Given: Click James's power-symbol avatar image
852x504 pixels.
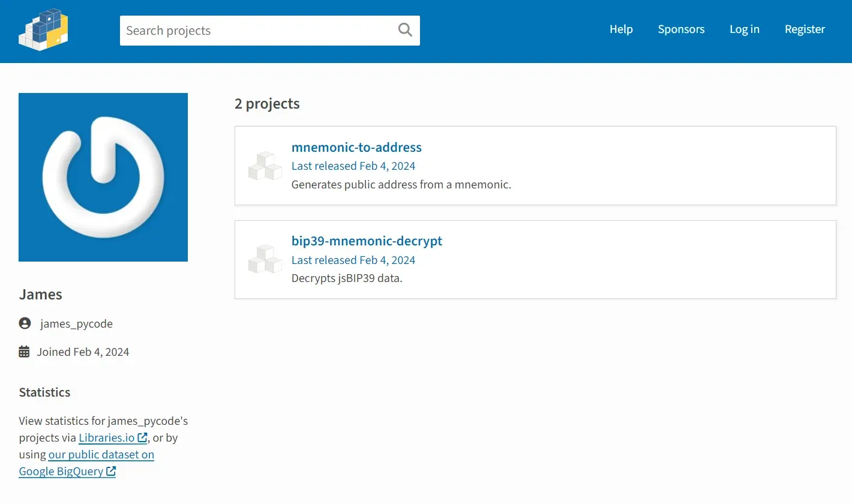Looking at the screenshot, I should point(103,177).
